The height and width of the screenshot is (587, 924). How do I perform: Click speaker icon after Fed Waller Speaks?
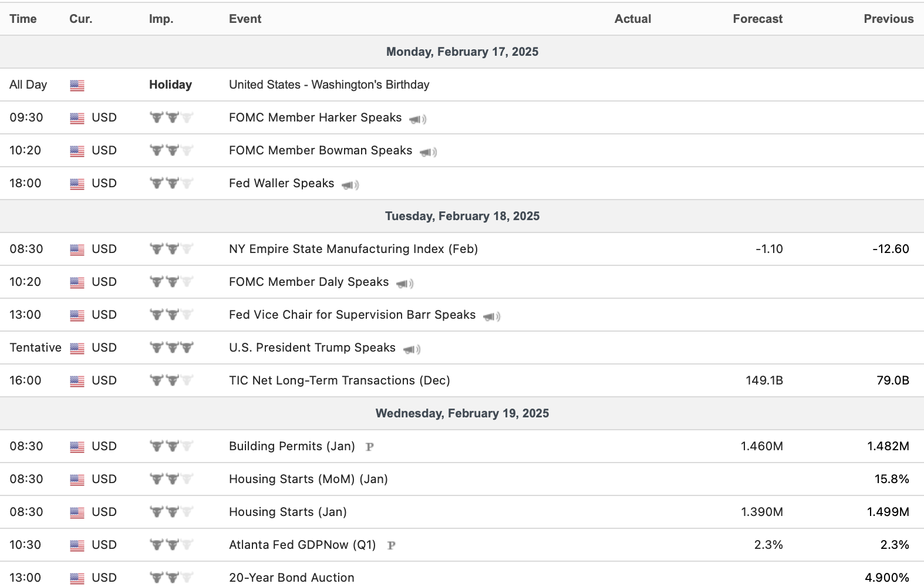tap(350, 185)
